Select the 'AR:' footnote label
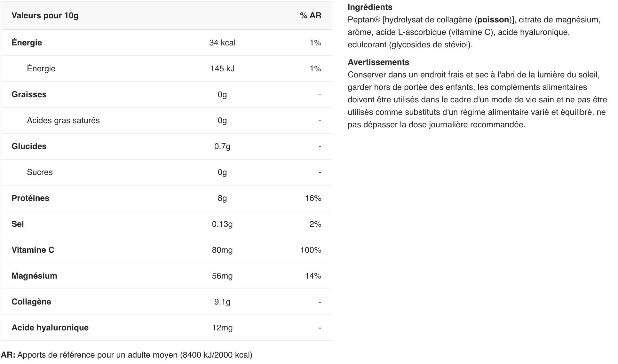 point(8,355)
